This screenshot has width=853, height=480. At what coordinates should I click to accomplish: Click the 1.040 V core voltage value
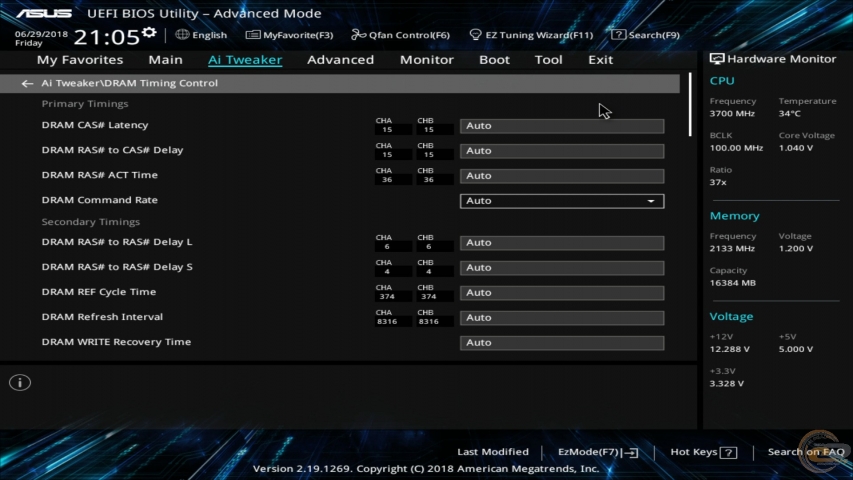tap(796, 148)
